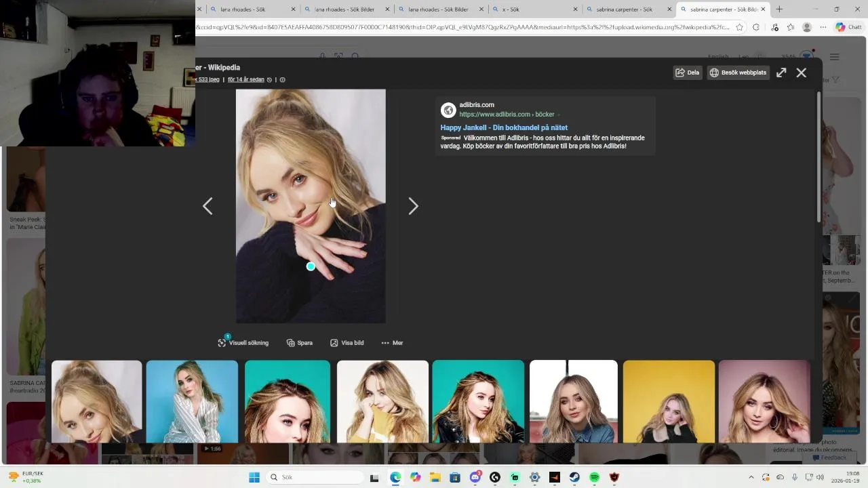Expand image viewer to full view

coord(781,73)
